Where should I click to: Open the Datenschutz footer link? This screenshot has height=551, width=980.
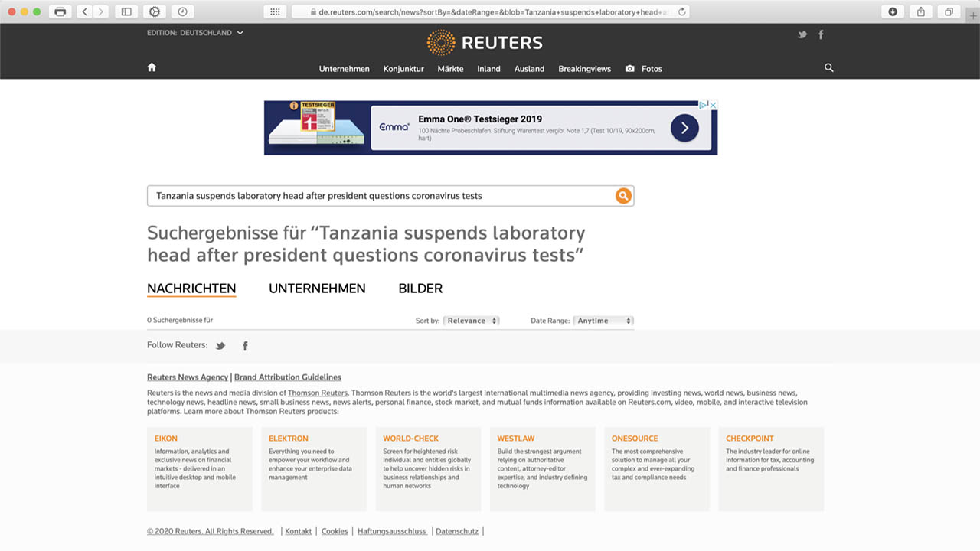(x=457, y=531)
